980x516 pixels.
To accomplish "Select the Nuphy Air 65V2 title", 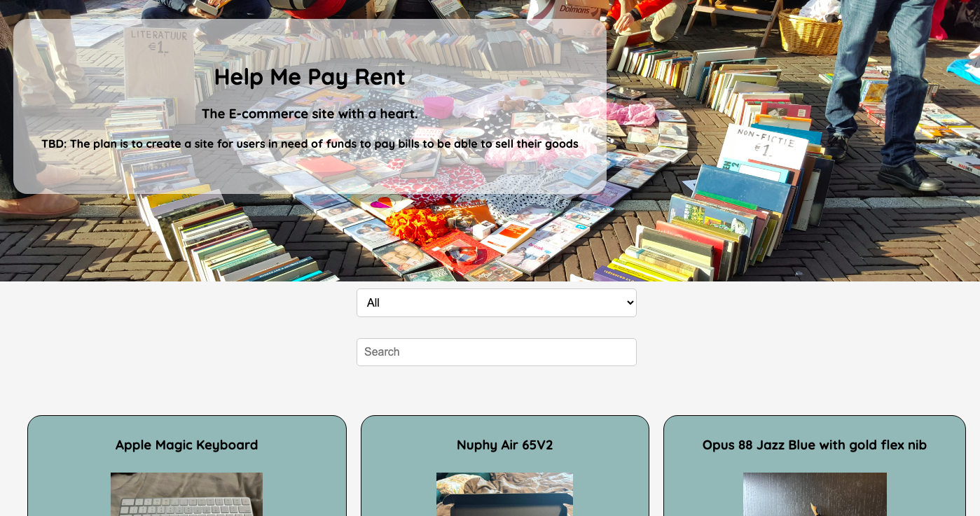I will (x=504, y=445).
